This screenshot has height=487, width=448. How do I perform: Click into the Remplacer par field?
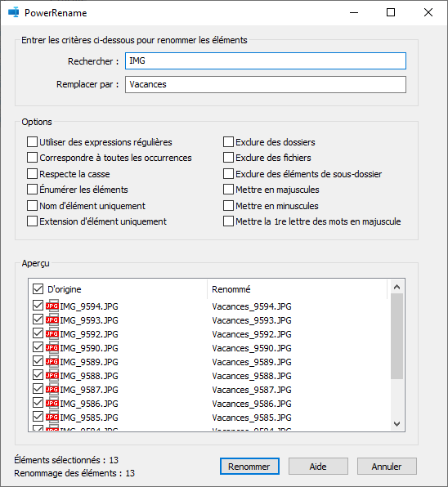tap(266, 84)
